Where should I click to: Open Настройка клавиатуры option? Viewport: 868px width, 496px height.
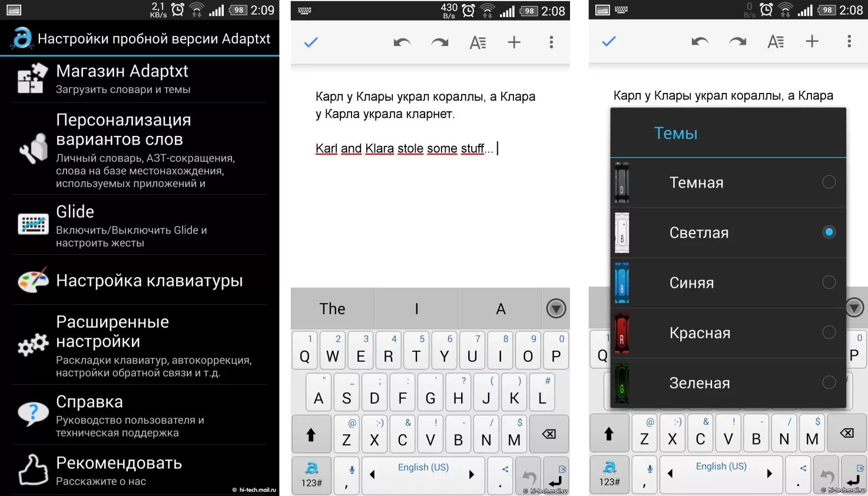point(140,280)
